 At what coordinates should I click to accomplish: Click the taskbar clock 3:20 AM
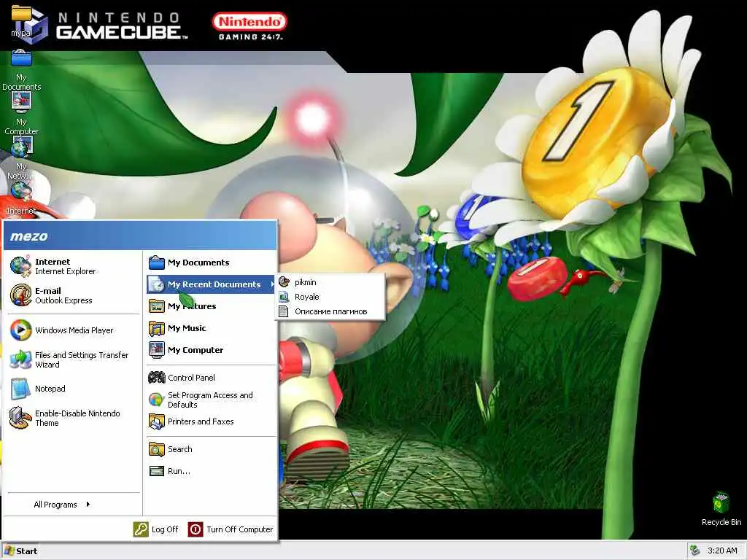tap(722, 551)
